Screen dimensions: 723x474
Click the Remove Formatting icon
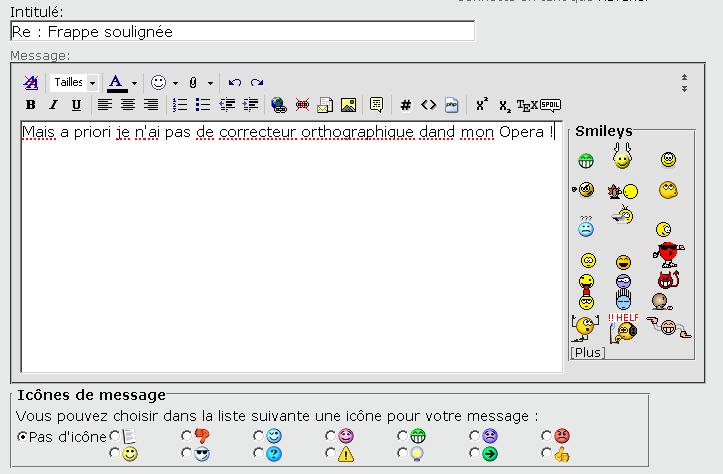31,83
